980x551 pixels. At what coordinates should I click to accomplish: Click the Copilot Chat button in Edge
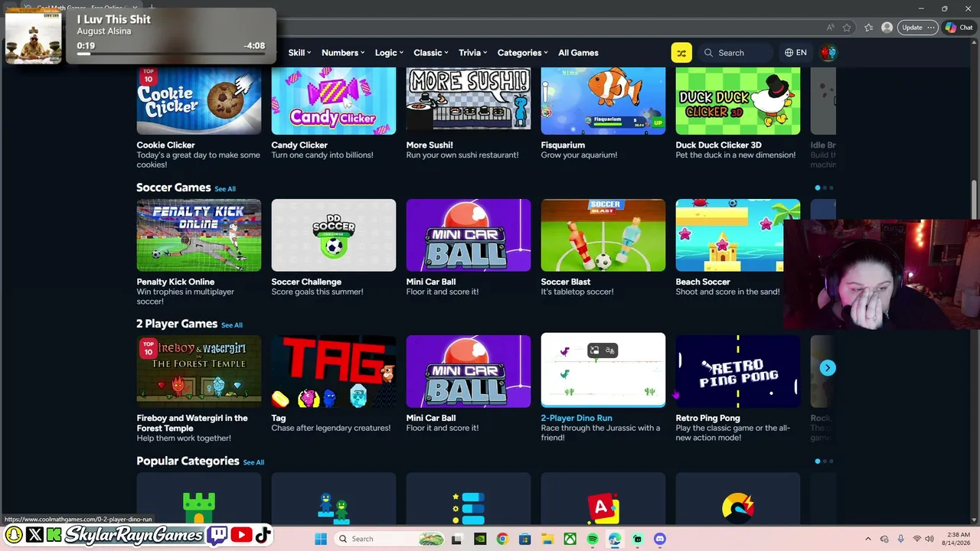click(959, 28)
